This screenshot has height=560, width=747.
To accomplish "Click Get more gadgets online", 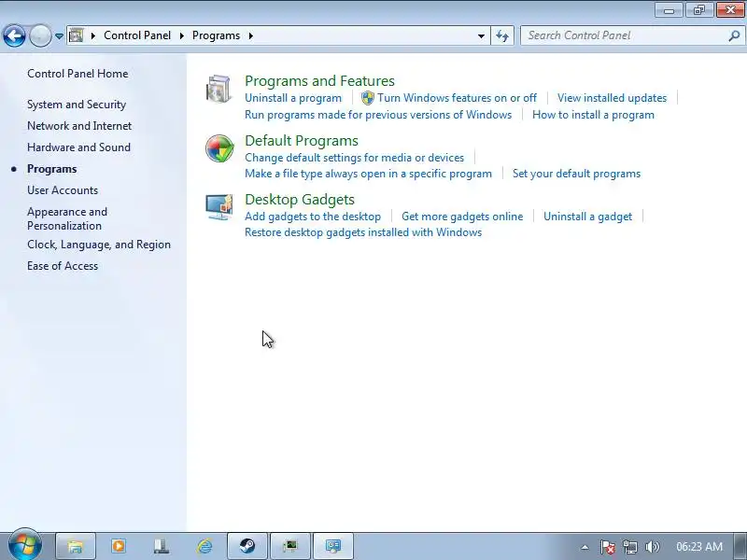I will 462,217.
